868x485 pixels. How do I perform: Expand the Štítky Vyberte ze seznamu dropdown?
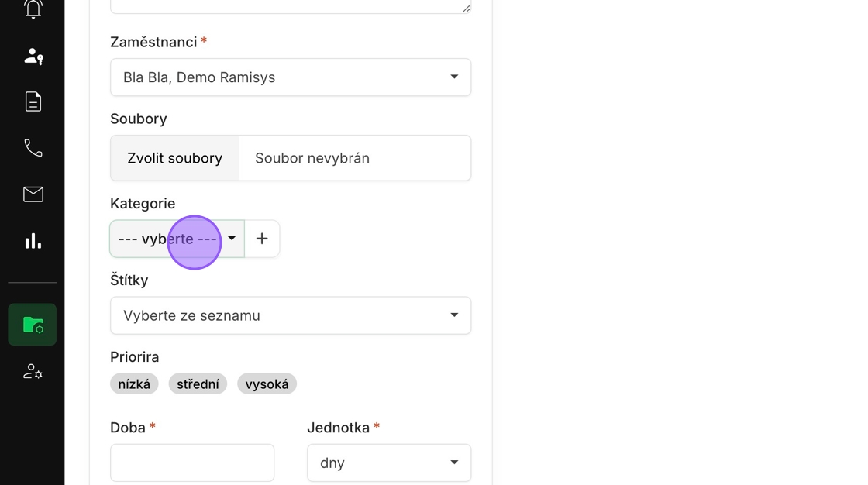click(x=291, y=315)
